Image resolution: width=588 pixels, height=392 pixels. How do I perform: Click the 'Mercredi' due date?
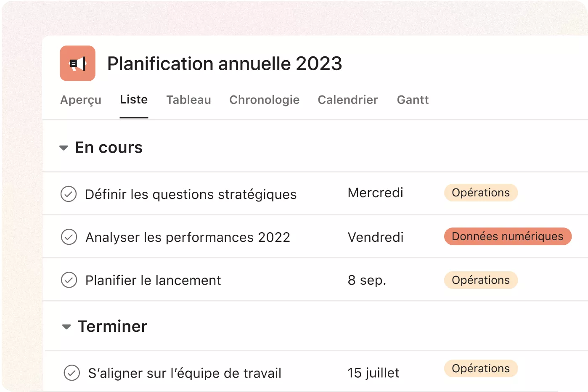375,193
